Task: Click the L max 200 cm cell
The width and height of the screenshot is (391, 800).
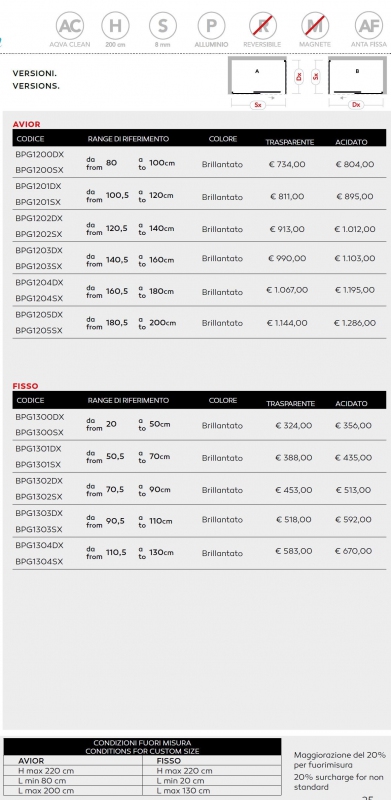Action: tap(46, 790)
